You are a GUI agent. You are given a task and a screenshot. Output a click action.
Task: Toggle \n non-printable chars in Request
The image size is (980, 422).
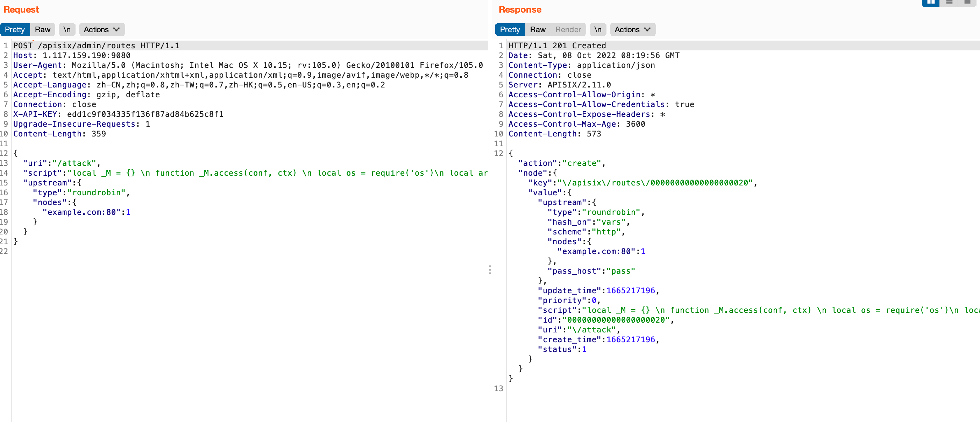[x=67, y=30]
